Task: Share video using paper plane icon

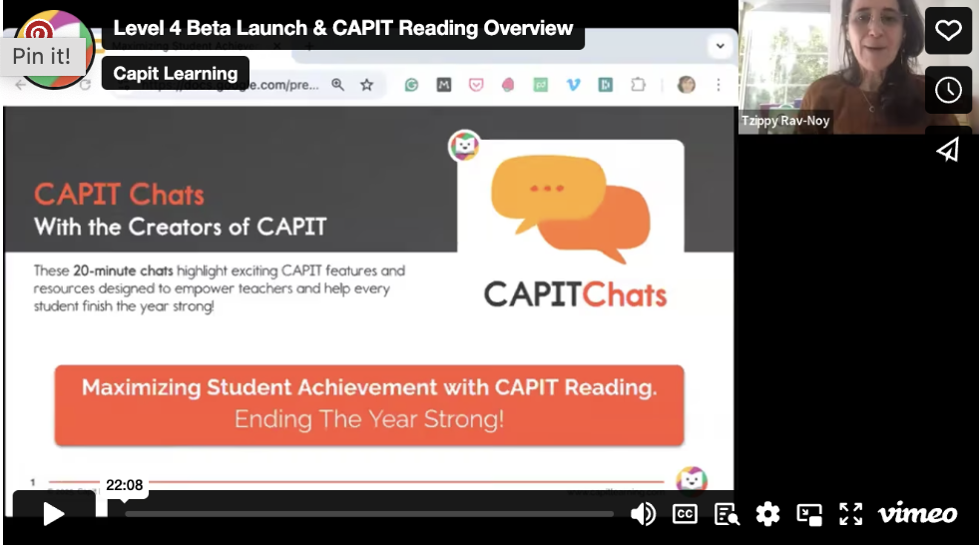Action: (x=948, y=149)
